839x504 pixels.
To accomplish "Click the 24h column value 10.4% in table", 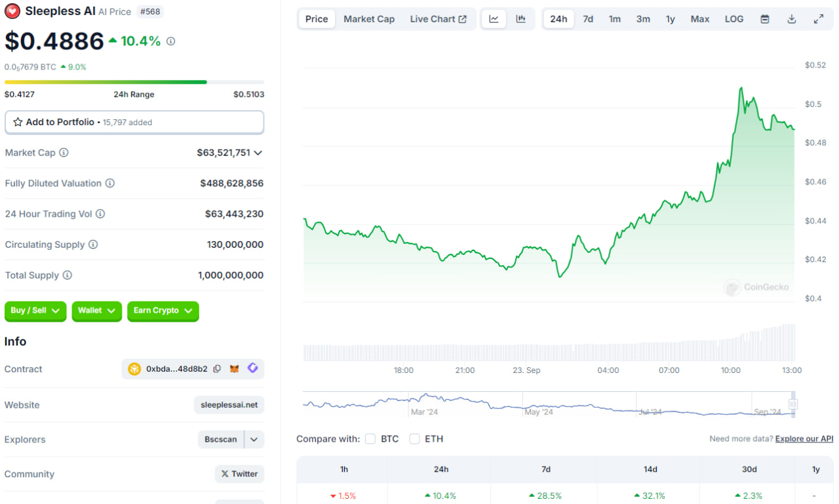I will click(441, 495).
